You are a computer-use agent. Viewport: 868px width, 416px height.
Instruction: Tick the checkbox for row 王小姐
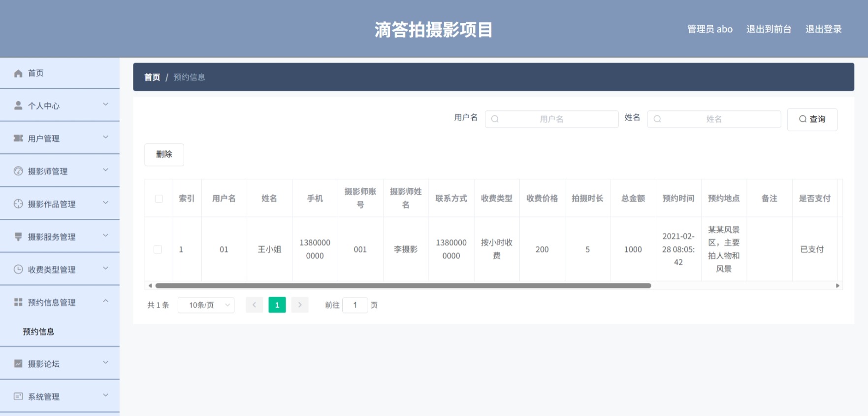(158, 249)
